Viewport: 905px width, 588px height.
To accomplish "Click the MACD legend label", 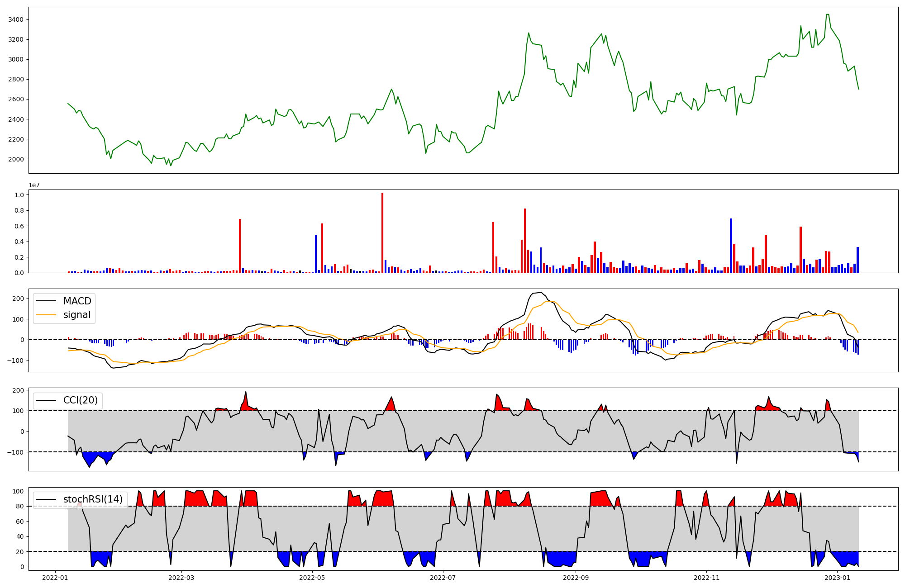I will [x=77, y=301].
